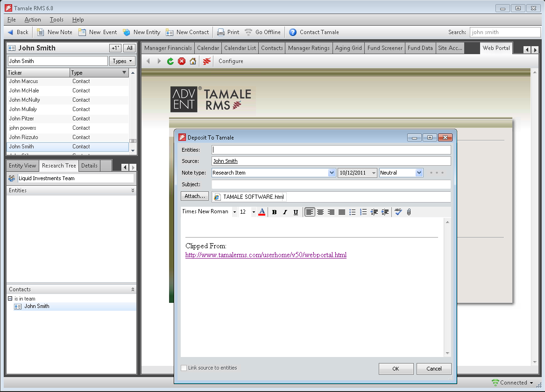Select the John Rizzuto contact row
This screenshot has width=545, height=392.
pos(68,138)
